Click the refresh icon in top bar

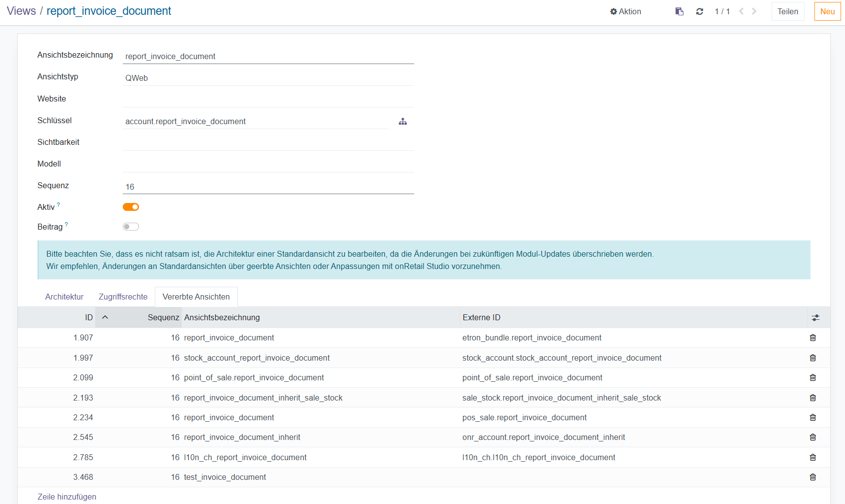point(700,11)
